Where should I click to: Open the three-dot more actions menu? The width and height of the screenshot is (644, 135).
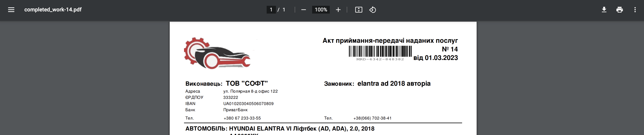click(635, 10)
